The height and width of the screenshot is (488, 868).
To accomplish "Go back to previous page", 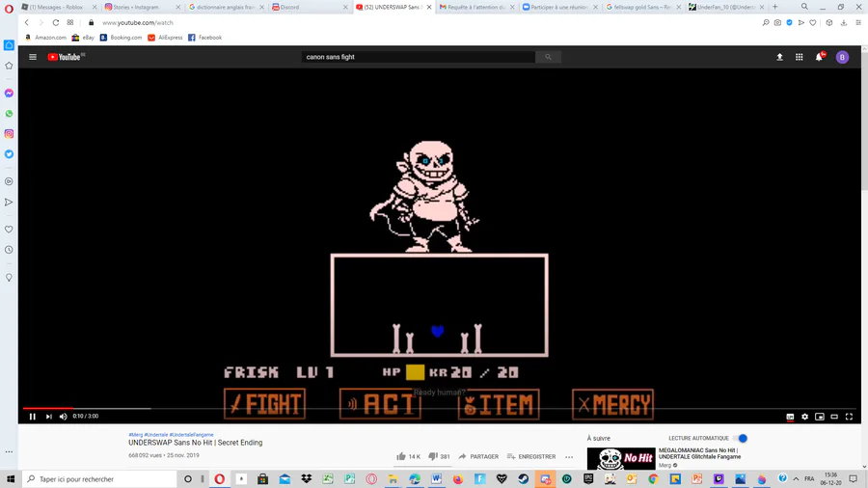I will 27,23.
